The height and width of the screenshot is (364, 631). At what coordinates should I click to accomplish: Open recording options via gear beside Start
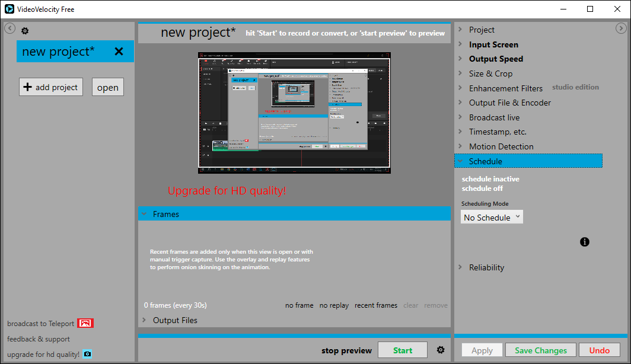pyautogui.click(x=440, y=350)
